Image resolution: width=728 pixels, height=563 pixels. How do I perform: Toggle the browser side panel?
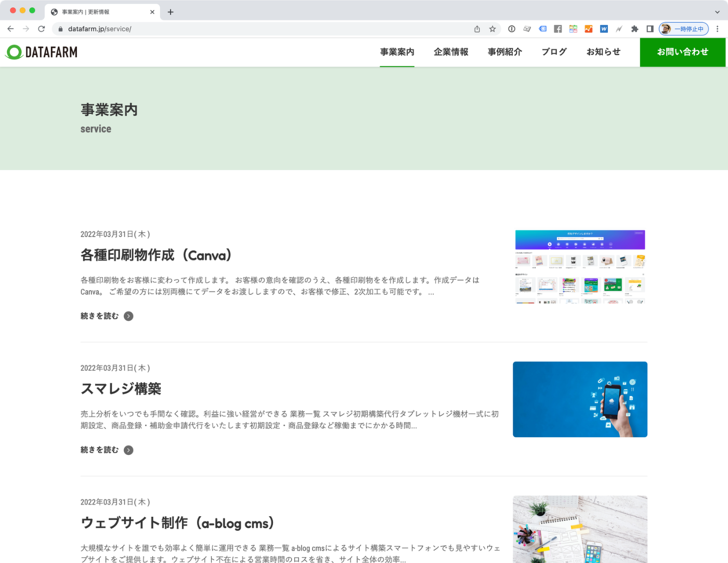pos(649,29)
